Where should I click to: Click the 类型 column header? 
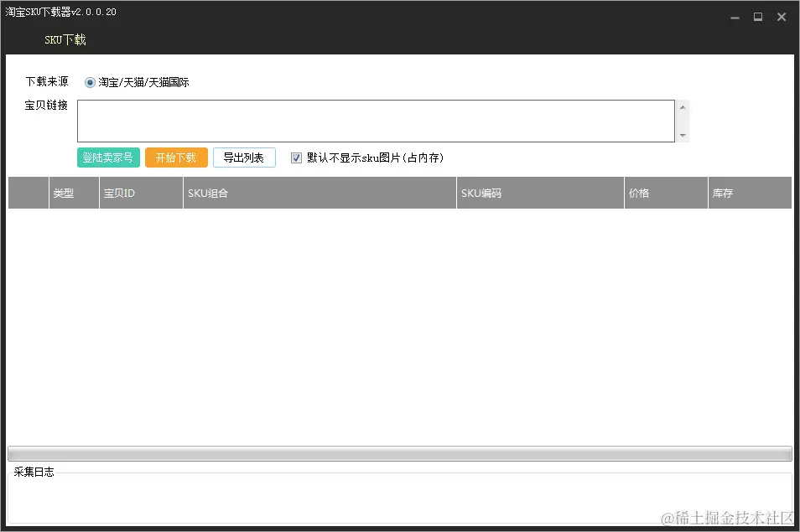[74, 194]
